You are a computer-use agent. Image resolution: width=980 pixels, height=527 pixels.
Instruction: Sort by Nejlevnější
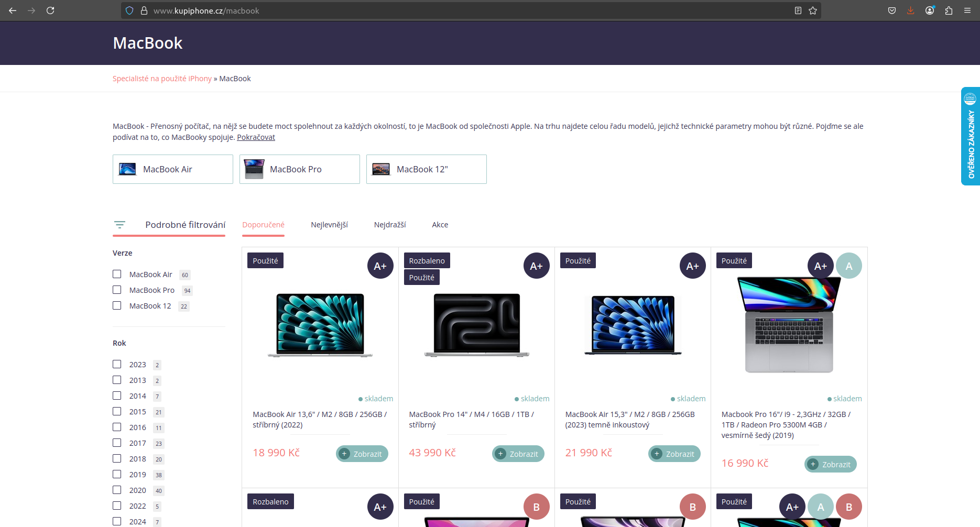(329, 225)
